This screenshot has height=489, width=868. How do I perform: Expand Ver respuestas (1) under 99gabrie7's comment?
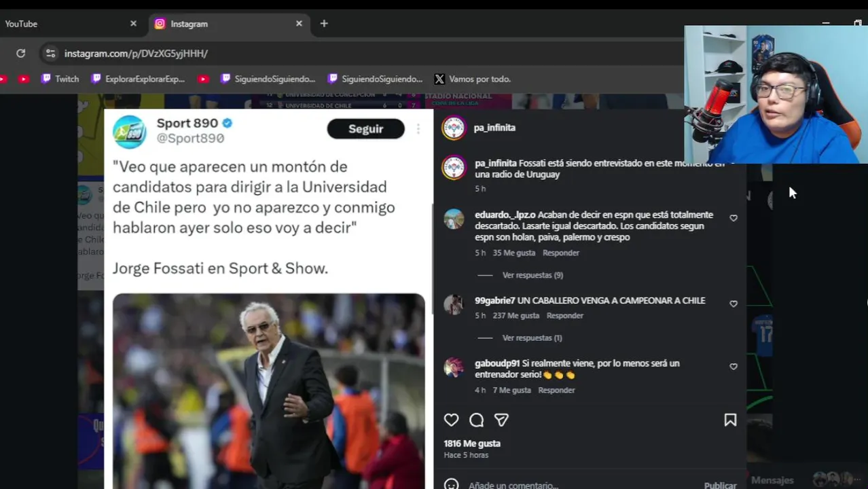532,338
